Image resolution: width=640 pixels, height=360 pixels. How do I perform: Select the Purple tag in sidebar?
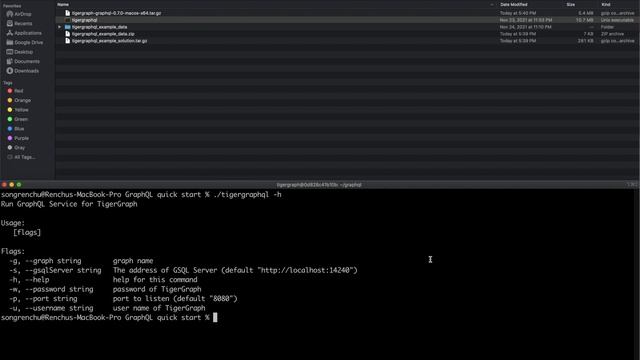pos(18,138)
